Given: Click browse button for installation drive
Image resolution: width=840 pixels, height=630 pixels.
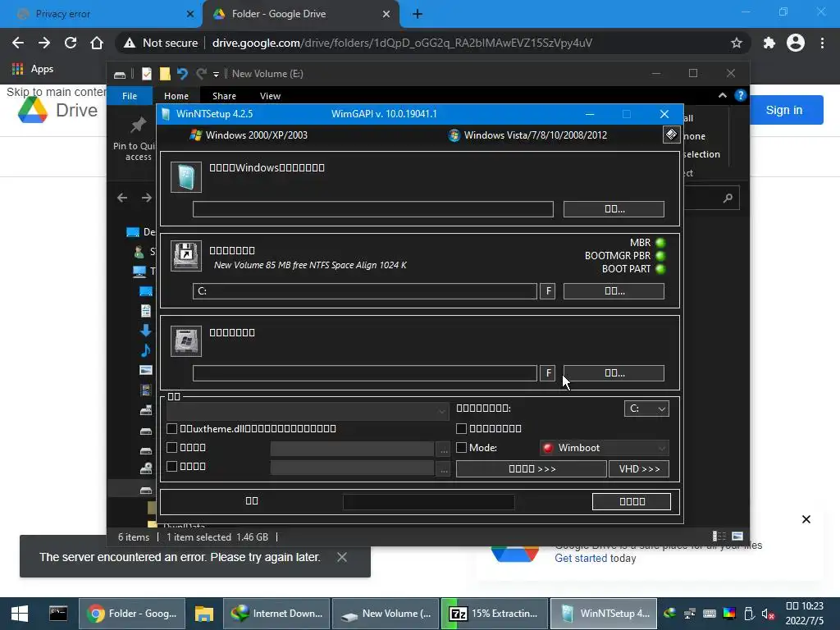Looking at the screenshot, I should 614,373.
